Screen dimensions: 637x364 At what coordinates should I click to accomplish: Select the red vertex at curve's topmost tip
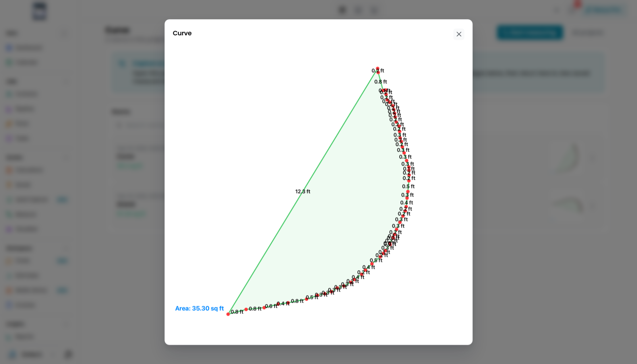pyautogui.click(x=377, y=68)
